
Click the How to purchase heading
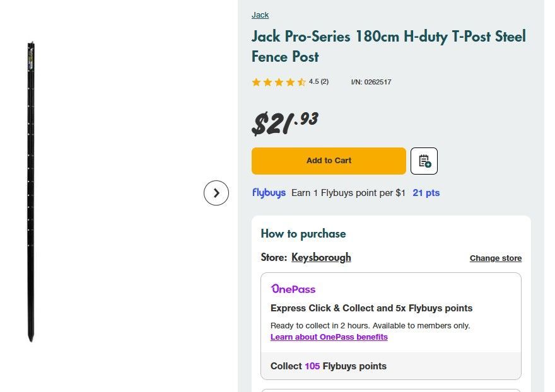[303, 234]
